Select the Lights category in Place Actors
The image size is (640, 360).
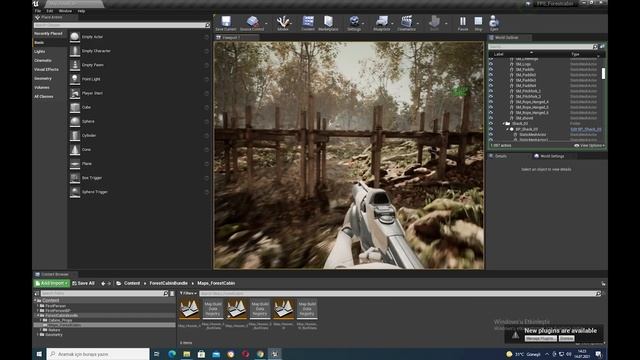40,51
